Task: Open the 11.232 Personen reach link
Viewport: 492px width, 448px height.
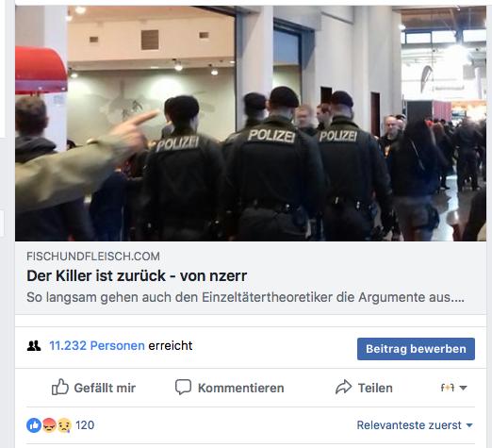Action: coord(97,346)
